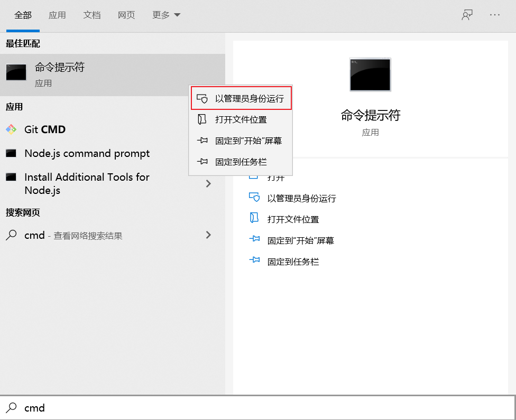Click the search box magnifier icon

tap(11, 408)
